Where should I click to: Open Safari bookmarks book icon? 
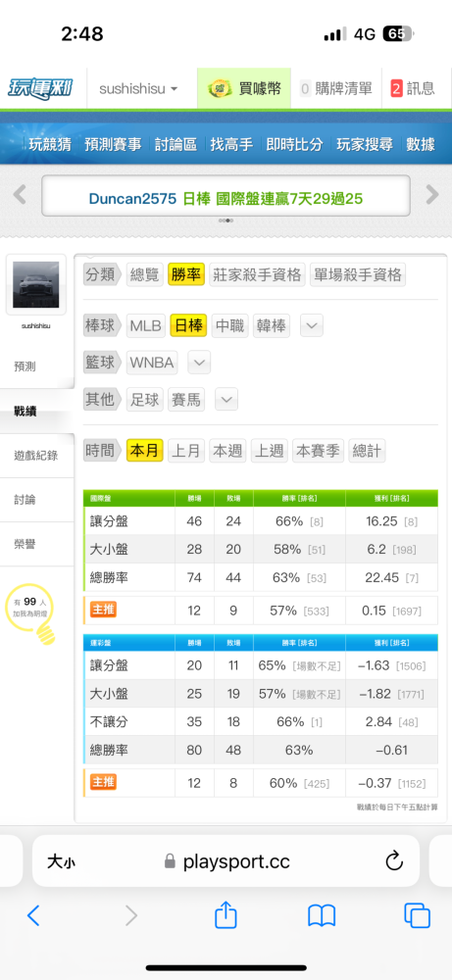pyautogui.click(x=322, y=917)
